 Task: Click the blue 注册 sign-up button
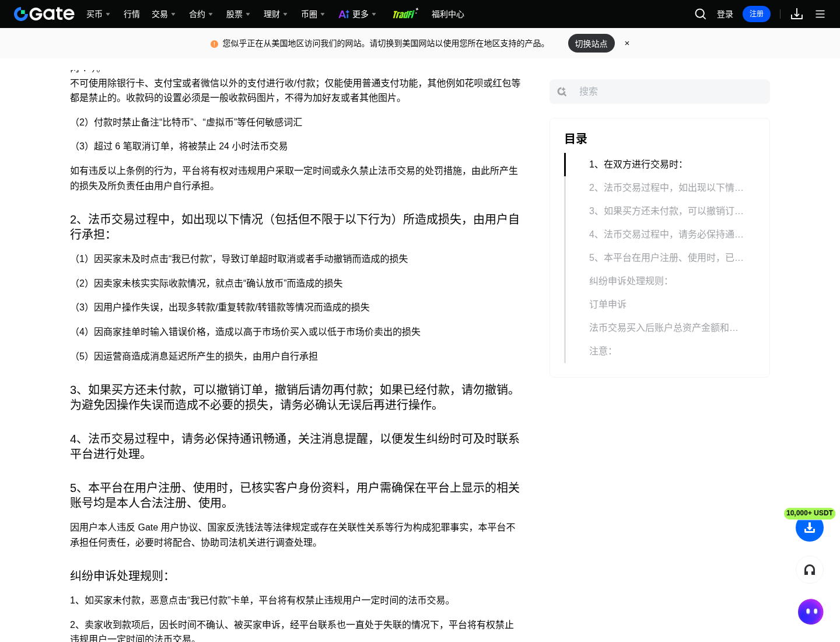(x=757, y=14)
